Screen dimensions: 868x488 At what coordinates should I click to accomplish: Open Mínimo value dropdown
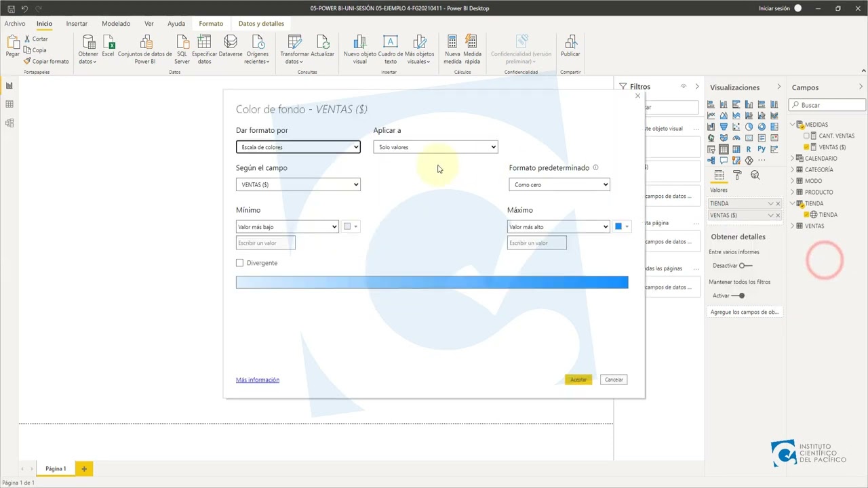click(287, 227)
